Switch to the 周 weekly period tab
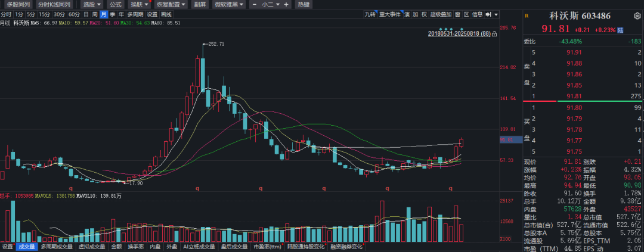This screenshot has width=644, height=252. [x=95, y=14]
